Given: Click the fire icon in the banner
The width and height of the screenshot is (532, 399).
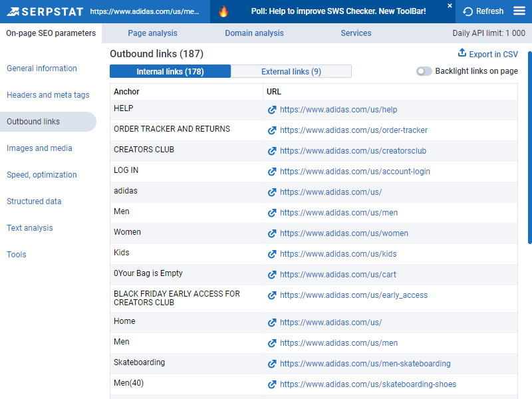Looking at the screenshot, I should (x=223, y=11).
